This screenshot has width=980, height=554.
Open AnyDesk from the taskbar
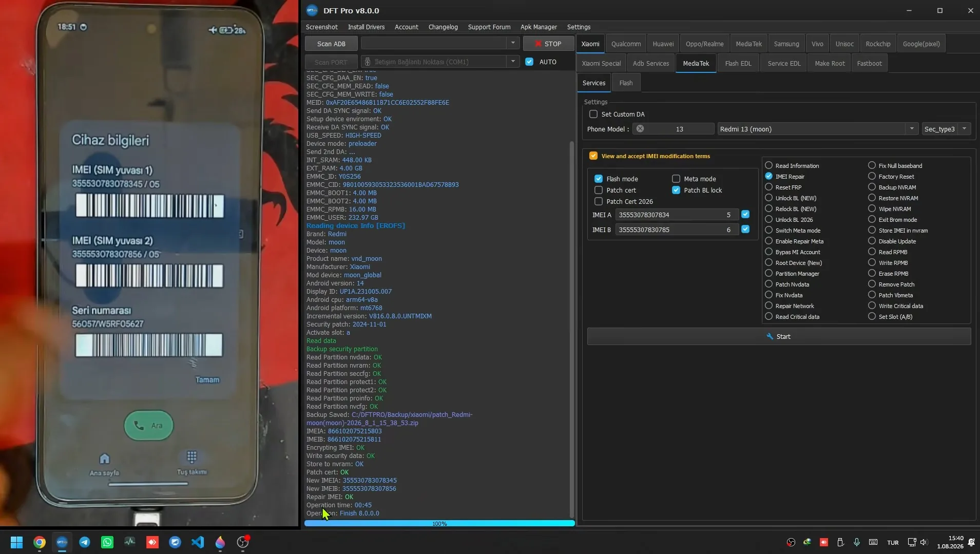point(152,542)
